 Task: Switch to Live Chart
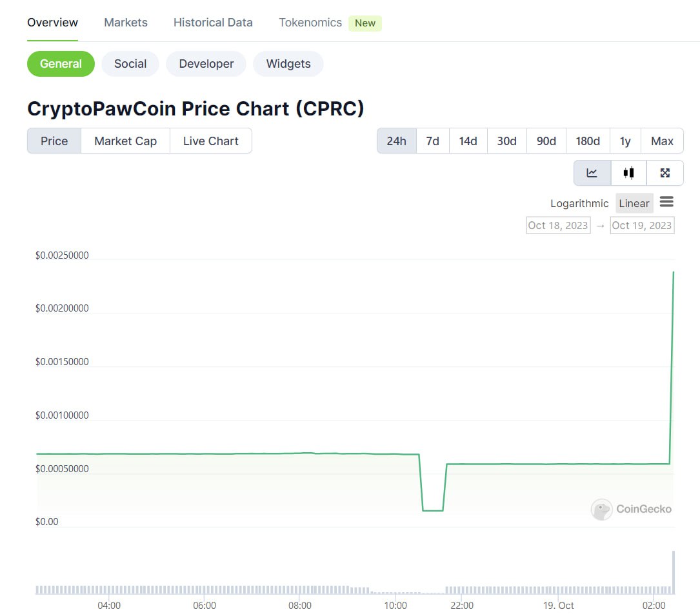tap(211, 141)
